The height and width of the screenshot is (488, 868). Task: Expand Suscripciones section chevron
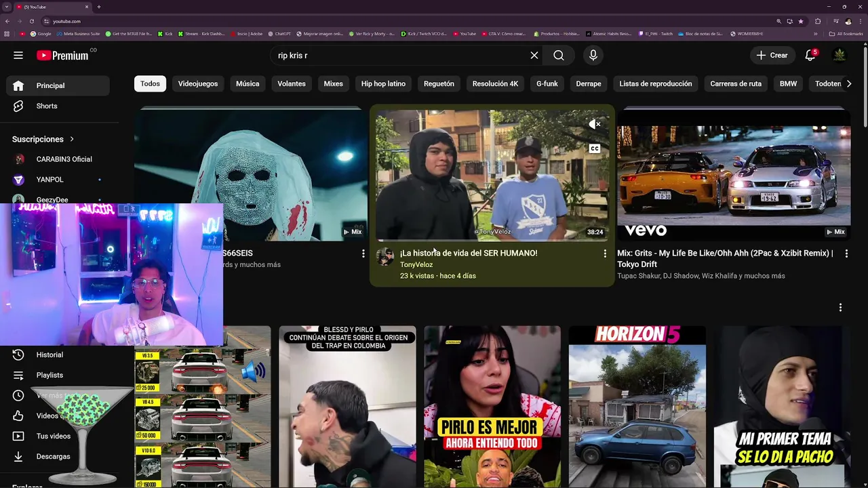(x=71, y=139)
